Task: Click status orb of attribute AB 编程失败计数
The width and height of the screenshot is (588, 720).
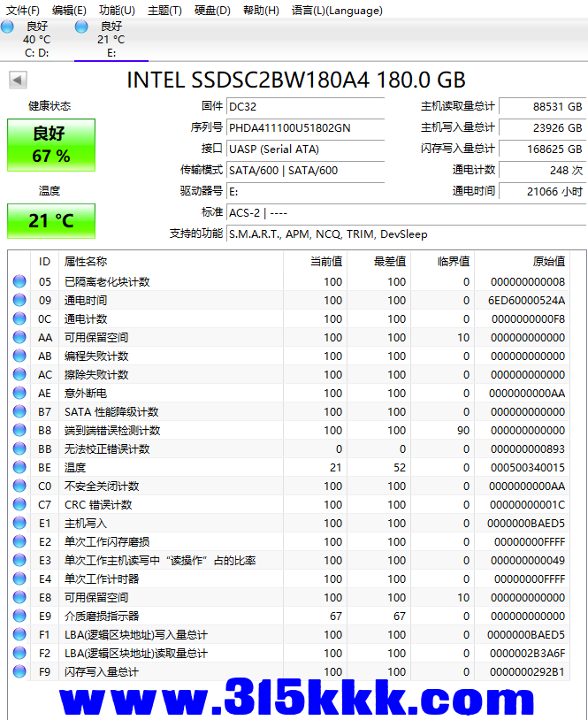Action: point(19,356)
